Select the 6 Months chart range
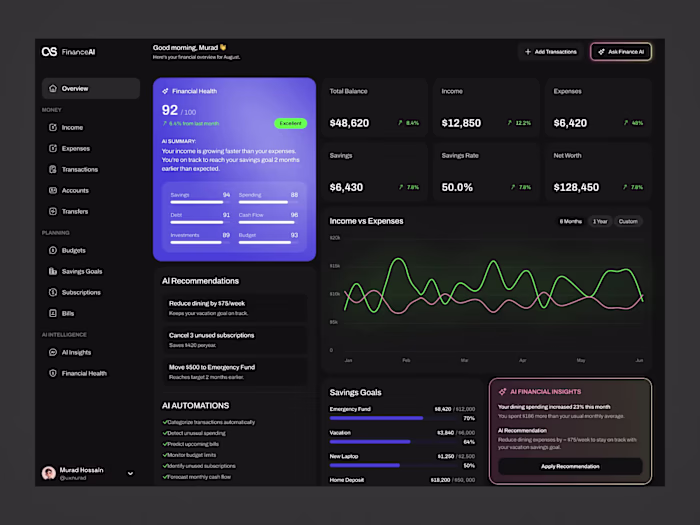Image resolution: width=700 pixels, height=525 pixels. (x=571, y=221)
